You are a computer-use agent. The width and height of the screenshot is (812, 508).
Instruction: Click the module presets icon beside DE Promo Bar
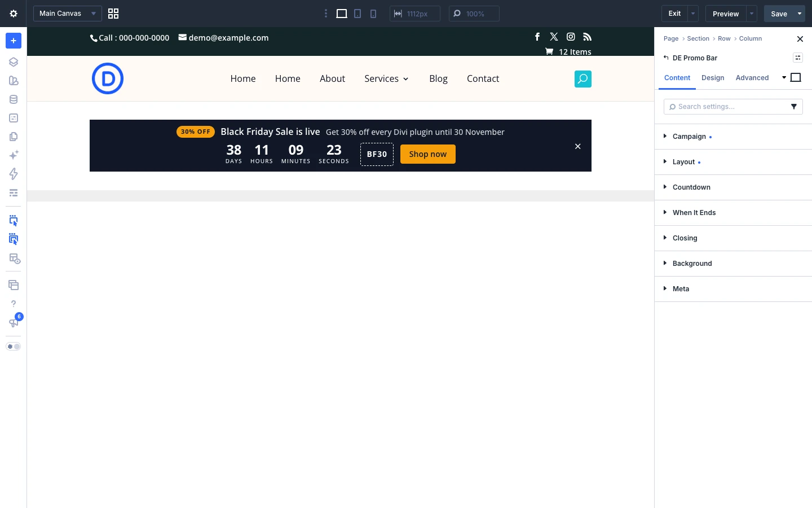coord(798,58)
